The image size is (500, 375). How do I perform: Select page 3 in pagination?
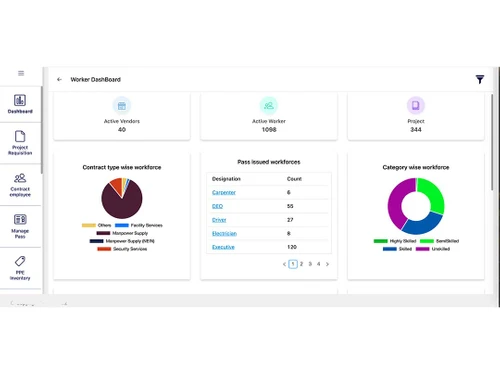(x=310, y=264)
